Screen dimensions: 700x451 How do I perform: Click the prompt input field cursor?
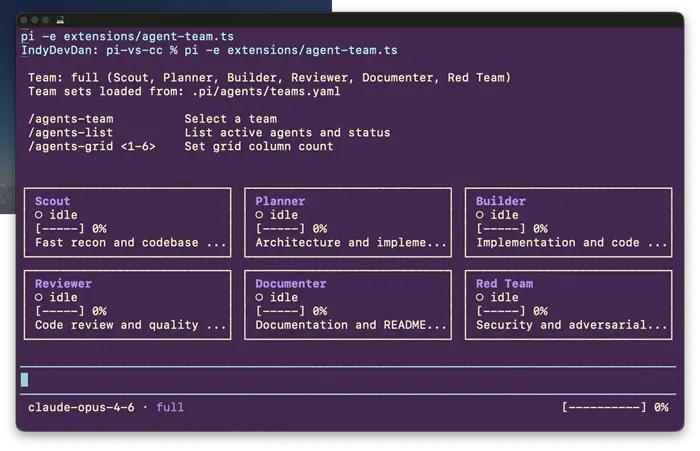(25, 380)
